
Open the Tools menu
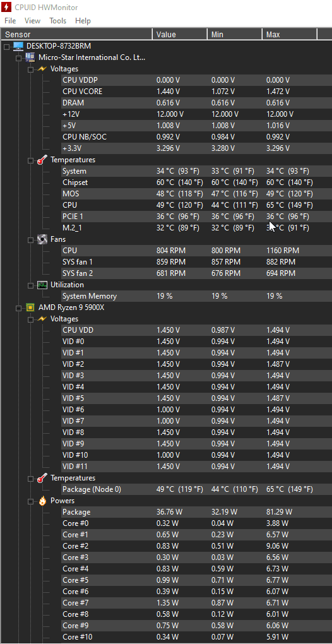point(58,21)
